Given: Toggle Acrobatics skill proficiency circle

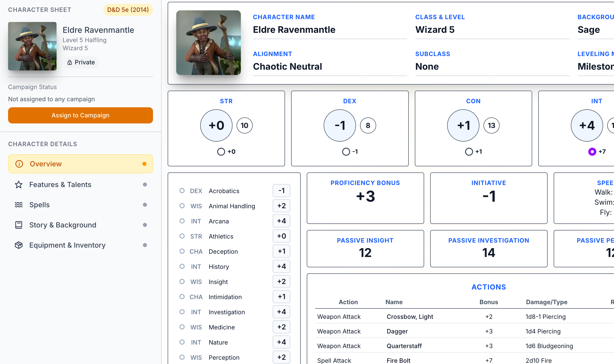Looking at the screenshot, I should 182,191.
